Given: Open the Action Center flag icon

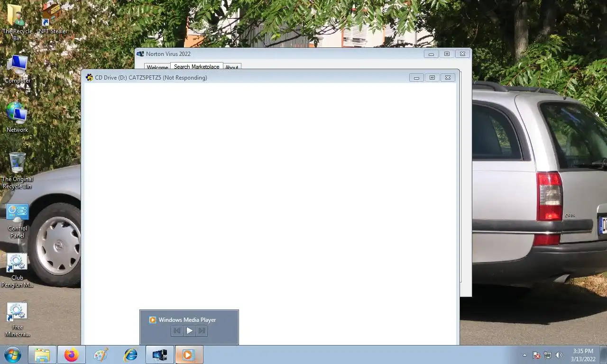Looking at the screenshot, I should click(x=536, y=355).
